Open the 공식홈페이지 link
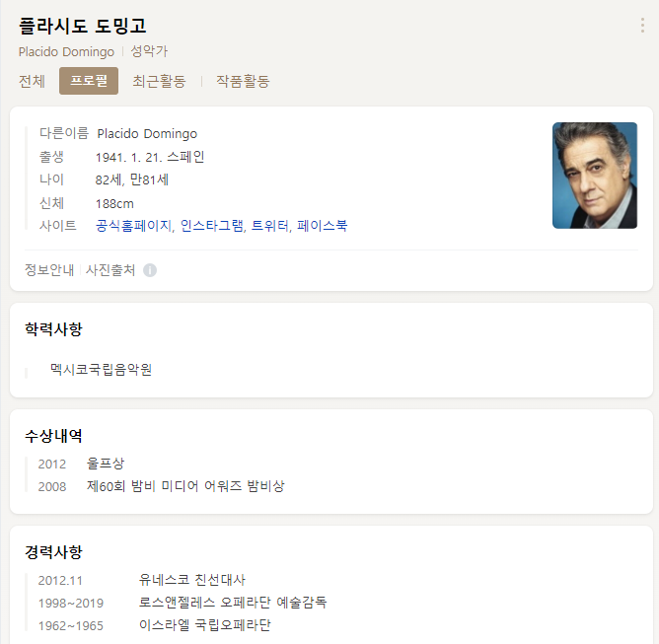659x644 pixels. click(x=133, y=226)
